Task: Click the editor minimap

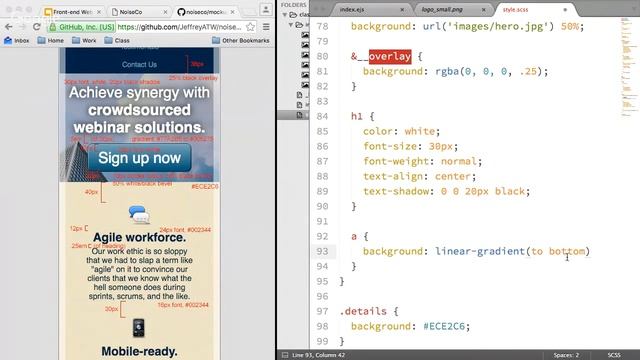Action: pyautogui.click(x=628, y=67)
